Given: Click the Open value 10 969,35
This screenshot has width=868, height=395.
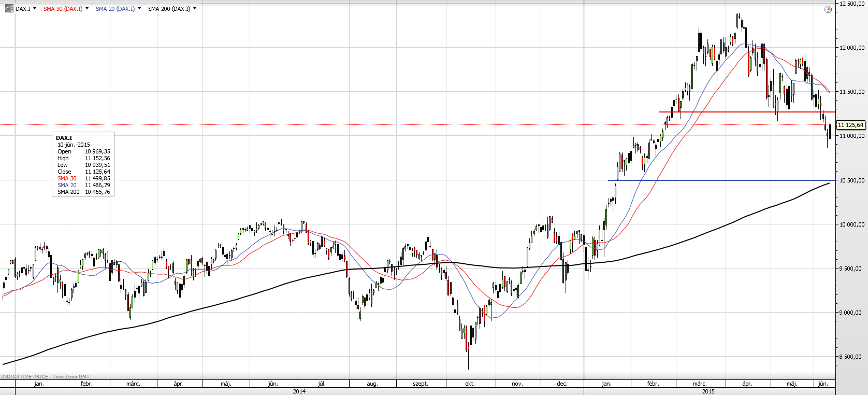Looking at the screenshot, I should (97, 151).
